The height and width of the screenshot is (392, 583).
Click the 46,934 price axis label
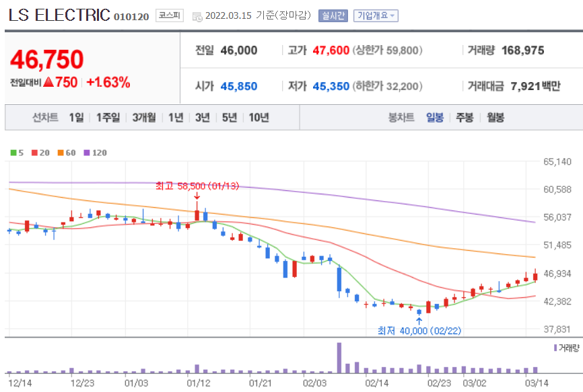point(557,274)
